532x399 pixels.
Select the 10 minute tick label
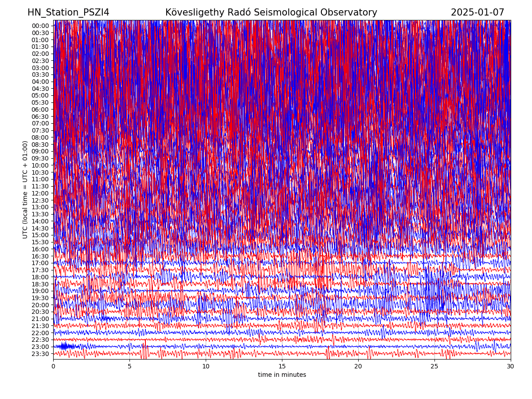[206, 366]
